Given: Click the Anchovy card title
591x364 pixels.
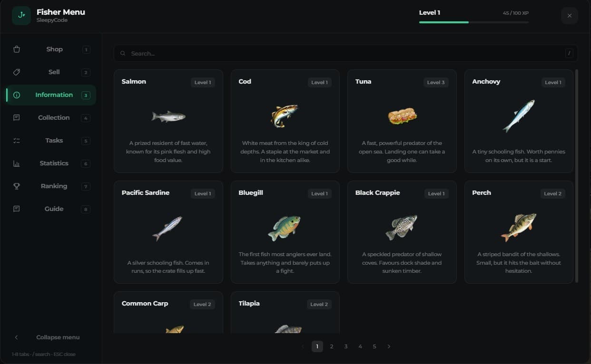Looking at the screenshot, I should 486,82.
